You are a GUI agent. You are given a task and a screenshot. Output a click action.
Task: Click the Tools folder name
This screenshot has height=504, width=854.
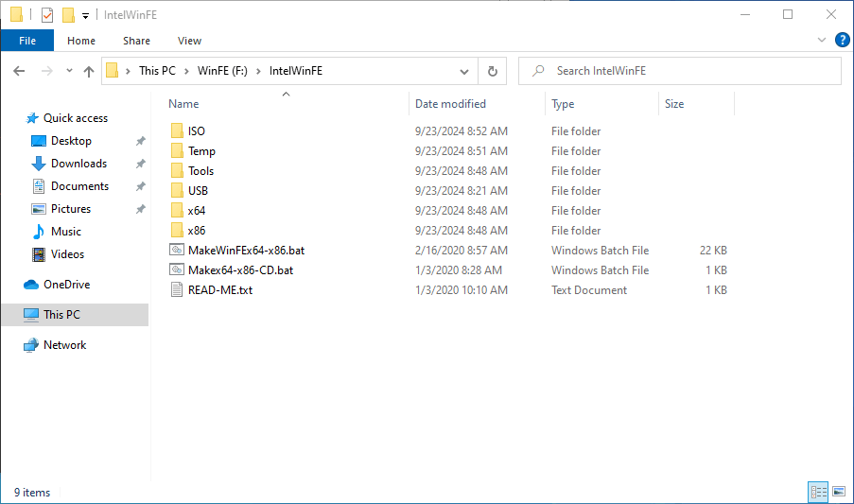click(201, 171)
